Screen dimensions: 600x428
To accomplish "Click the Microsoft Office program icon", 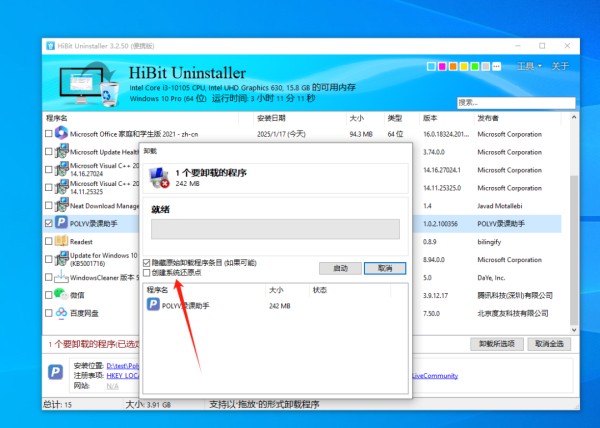I will point(61,133).
